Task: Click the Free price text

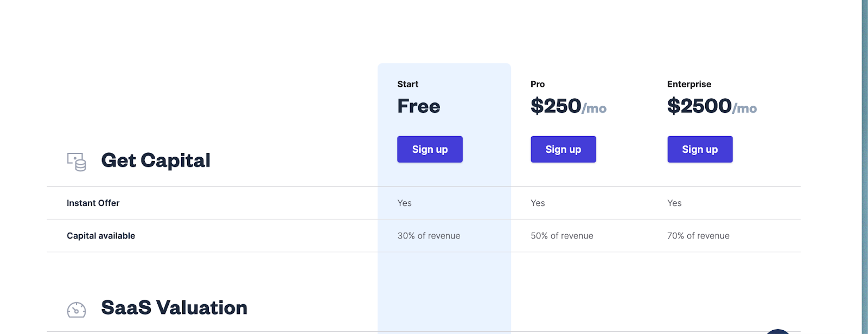Action: pos(419,106)
